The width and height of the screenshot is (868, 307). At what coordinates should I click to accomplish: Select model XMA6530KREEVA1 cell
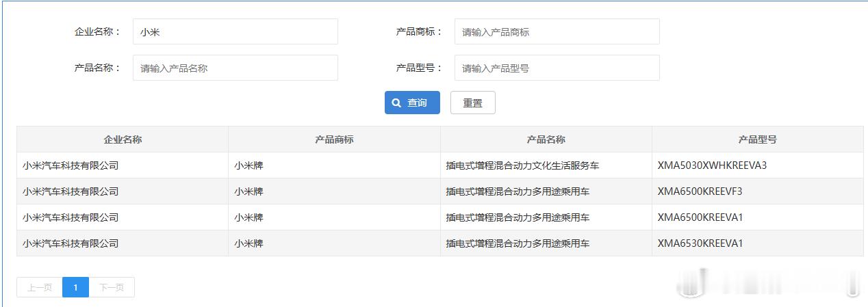(x=757, y=243)
